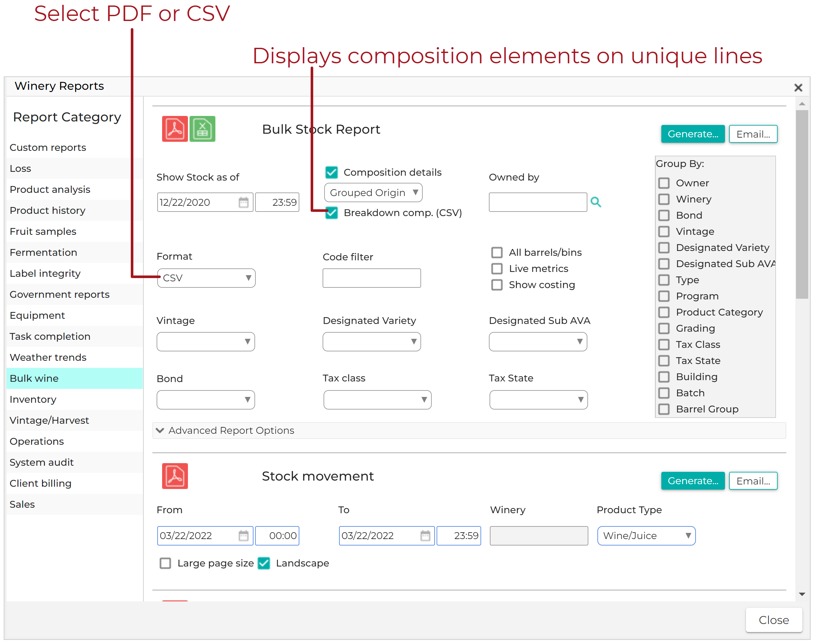Expand Advanced Report Options
Viewport: 816px width, 644px height.
click(x=470, y=431)
